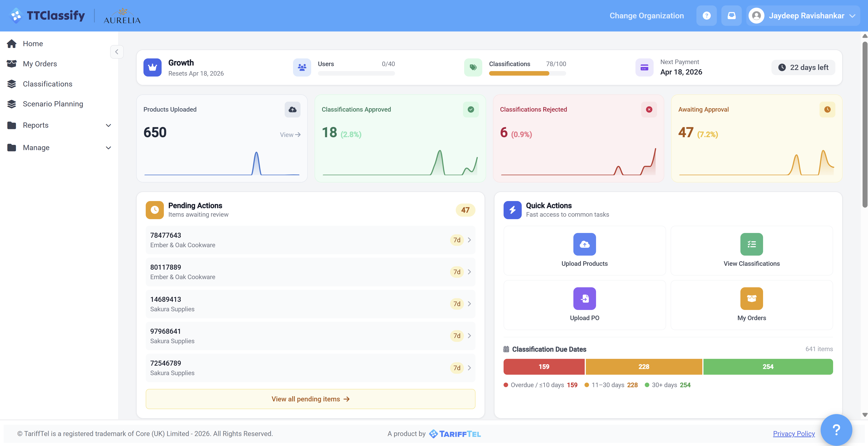868x446 pixels.
Task: Select the Upload Products quick action icon
Action: [585, 244]
